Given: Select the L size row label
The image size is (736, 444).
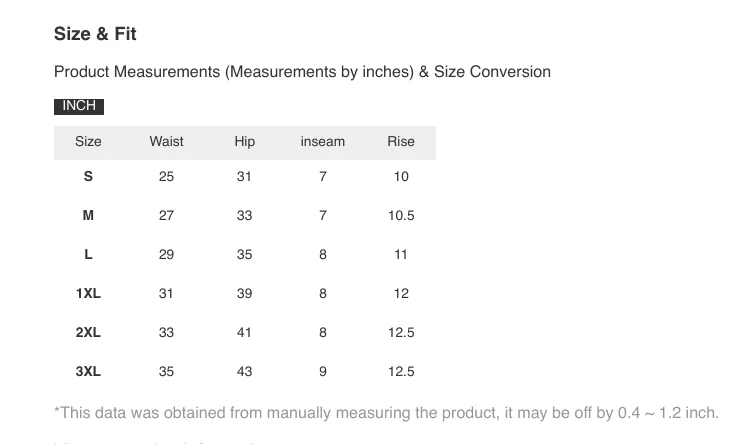Looking at the screenshot, I should (88, 254).
